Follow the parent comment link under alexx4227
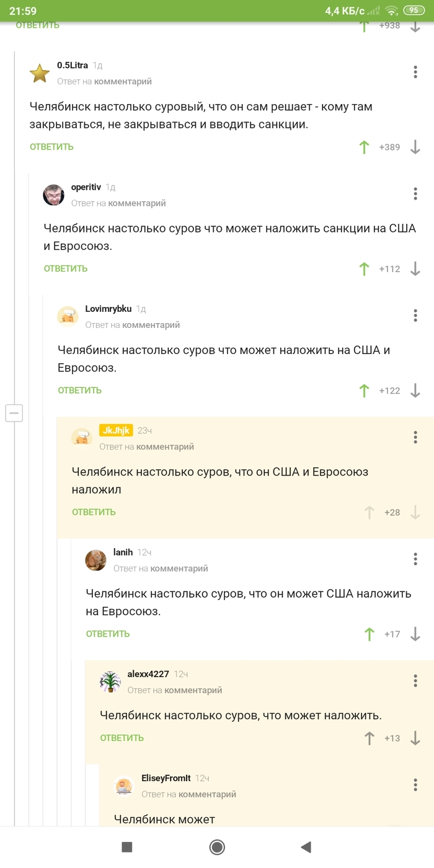Screen dimensions: 434x868 point(193,689)
